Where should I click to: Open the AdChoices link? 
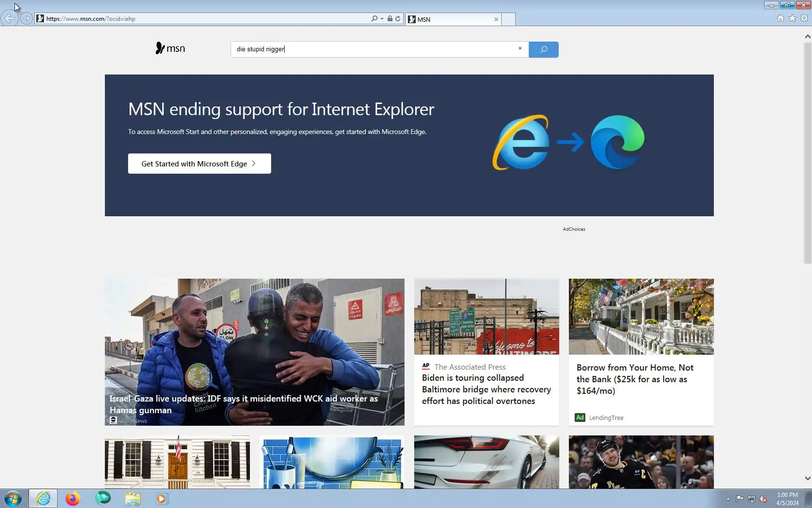click(x=574, y=229)
